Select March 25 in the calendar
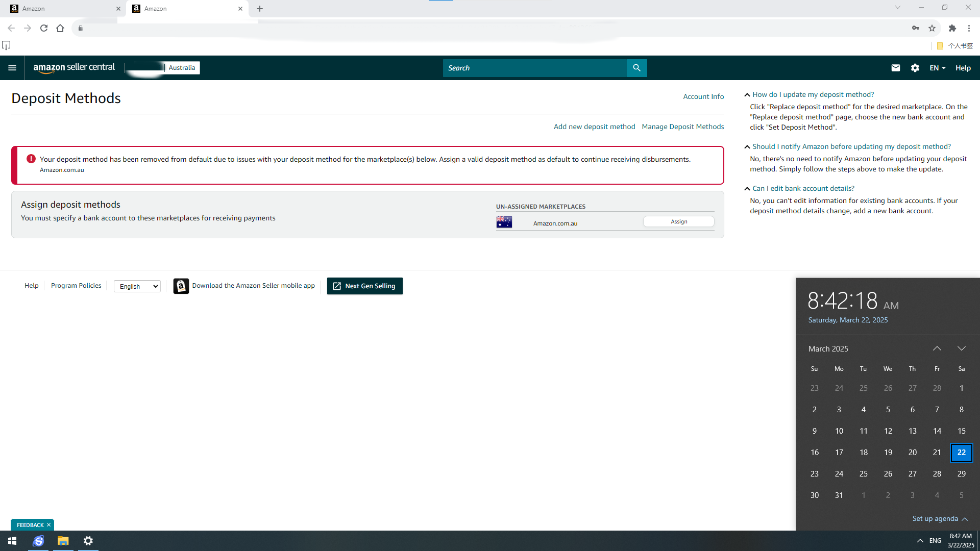 click(x=863, y=473)
